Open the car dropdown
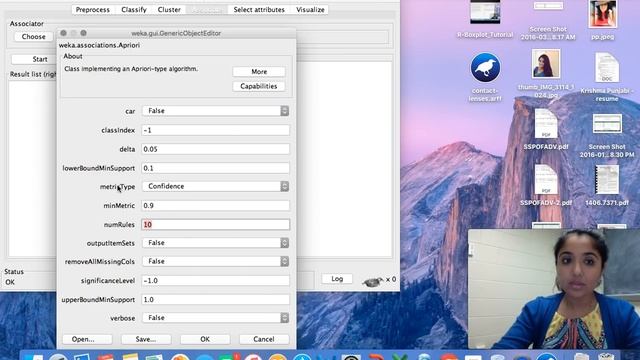The image size is (640, 360). [x=216, y=111]
